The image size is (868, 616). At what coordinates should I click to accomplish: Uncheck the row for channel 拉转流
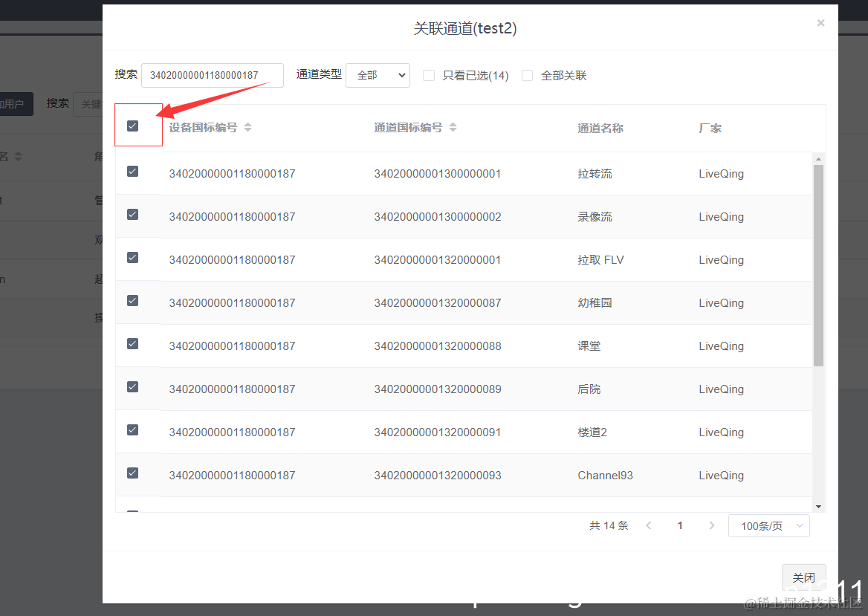[132, 172]
